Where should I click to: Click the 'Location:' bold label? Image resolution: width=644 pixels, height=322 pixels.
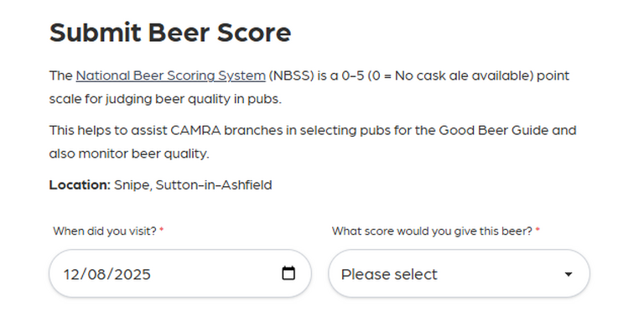[x=80, y=185]
